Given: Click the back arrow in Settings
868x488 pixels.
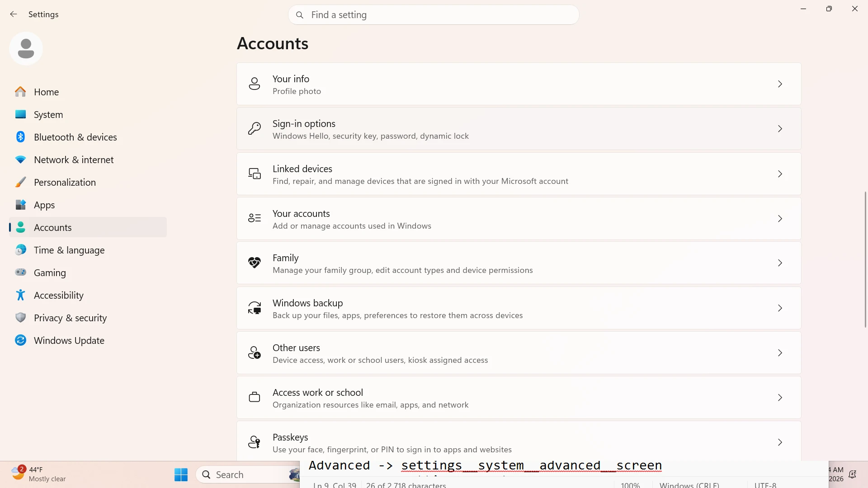Looking at the screenshot, I should tap(14, 14).
